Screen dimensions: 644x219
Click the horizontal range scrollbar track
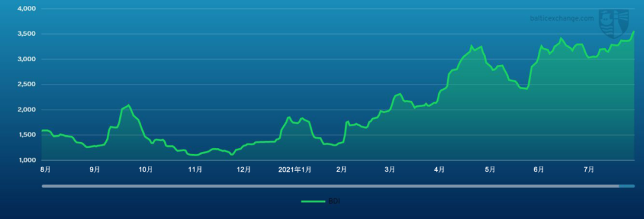click(338, 186)
